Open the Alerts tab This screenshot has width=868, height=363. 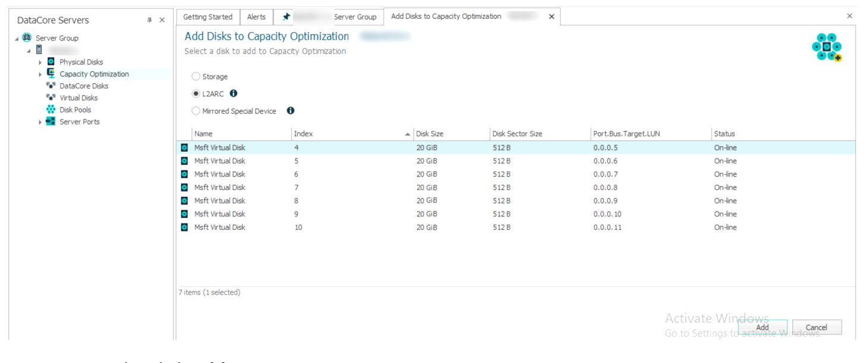pyautogui.click(x=256, y=17)
